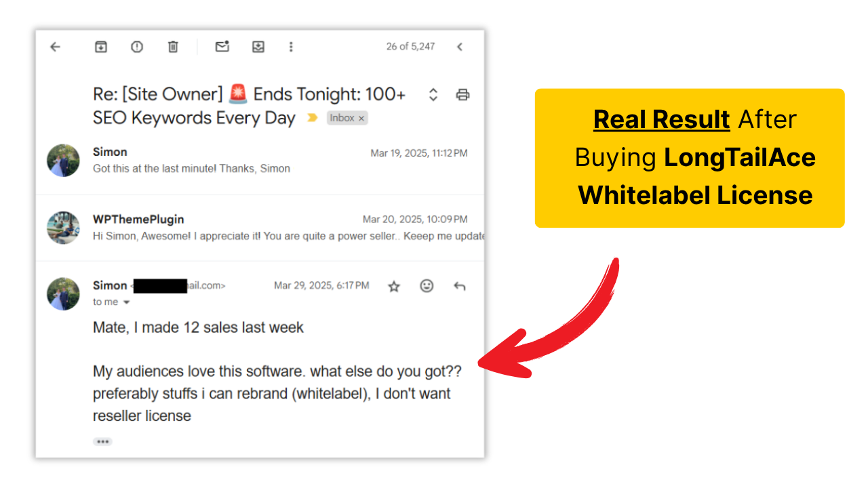Click the 'Real Result After Buying' yellow banner
Viewport: 868px width, 488px height.
pyautogui.click(x=690, y=158)
